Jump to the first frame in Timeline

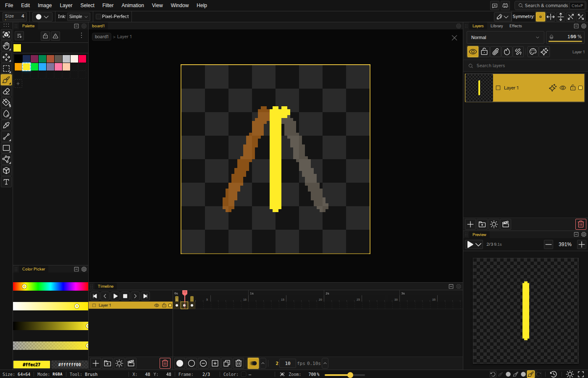[x=95, y=296]
